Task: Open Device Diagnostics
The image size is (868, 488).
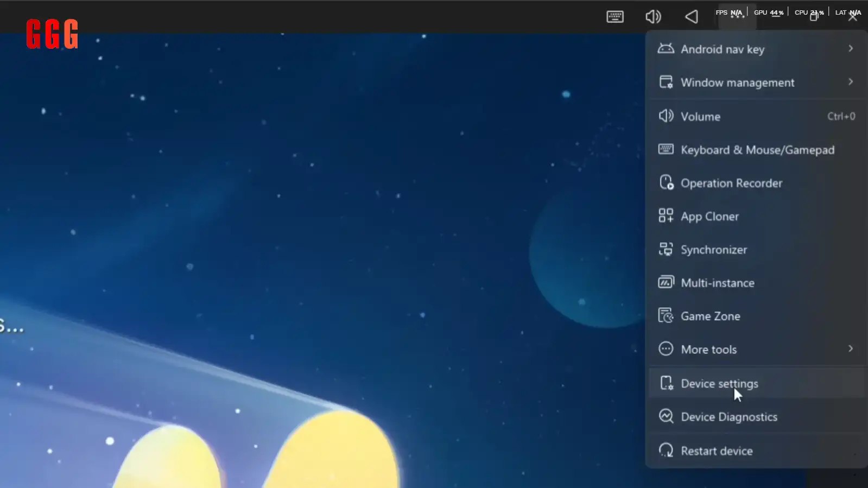Action: [x=757, y=417]
